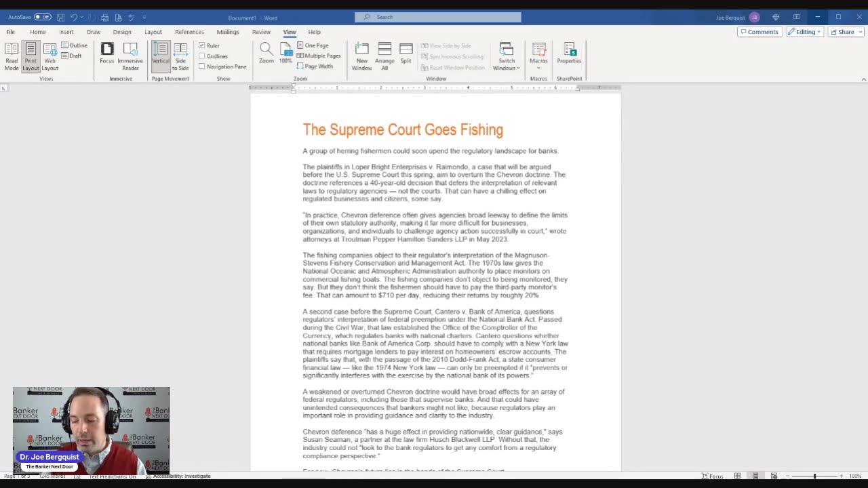Switch to Read Mode view
Image resolution: width=868 pixels, height=488 pixels.
coord(12,57)
